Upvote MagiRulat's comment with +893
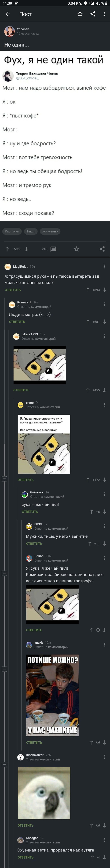The height and width of the screenshot is (868, 110). coord(88,290)
